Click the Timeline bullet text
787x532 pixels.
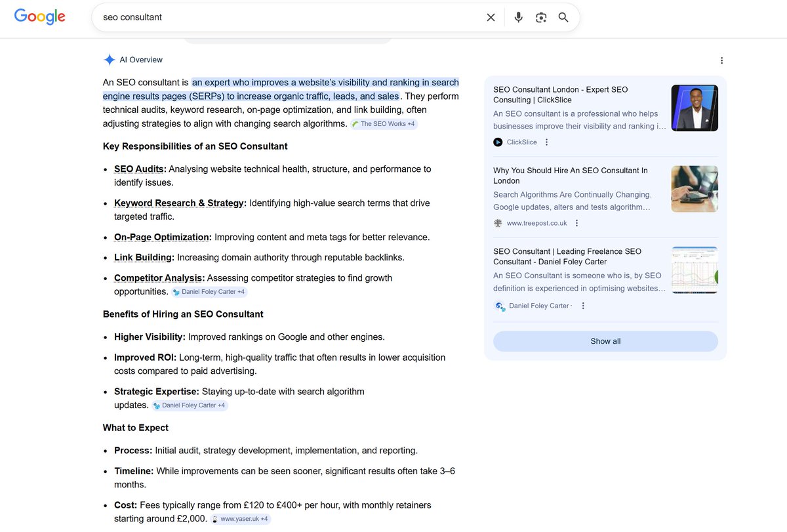pyautogui.click(x=285, y=478)
